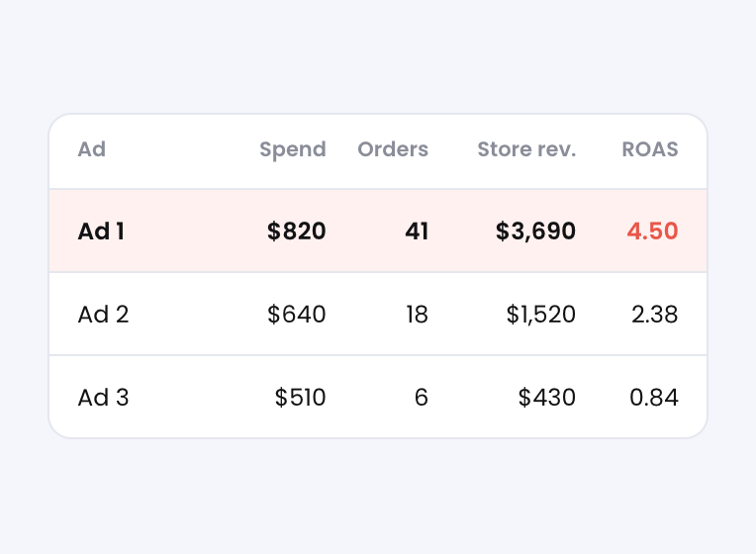Click the Orders column header

(x=393, y=149)
